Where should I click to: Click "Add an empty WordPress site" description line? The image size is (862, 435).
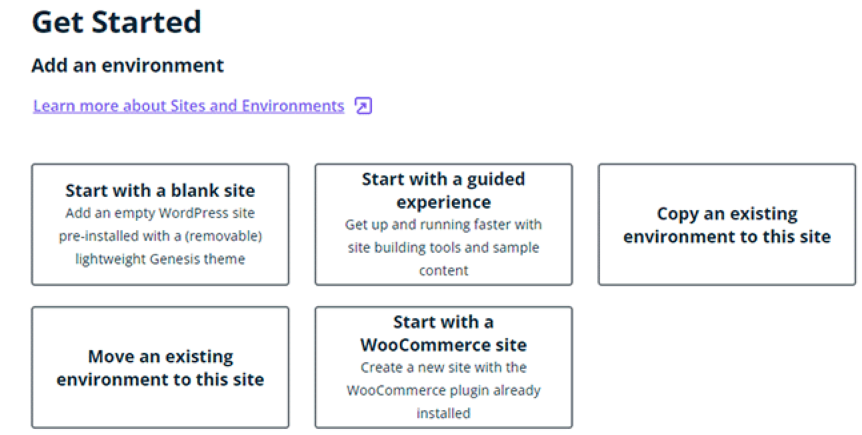(x=160, y=213)
